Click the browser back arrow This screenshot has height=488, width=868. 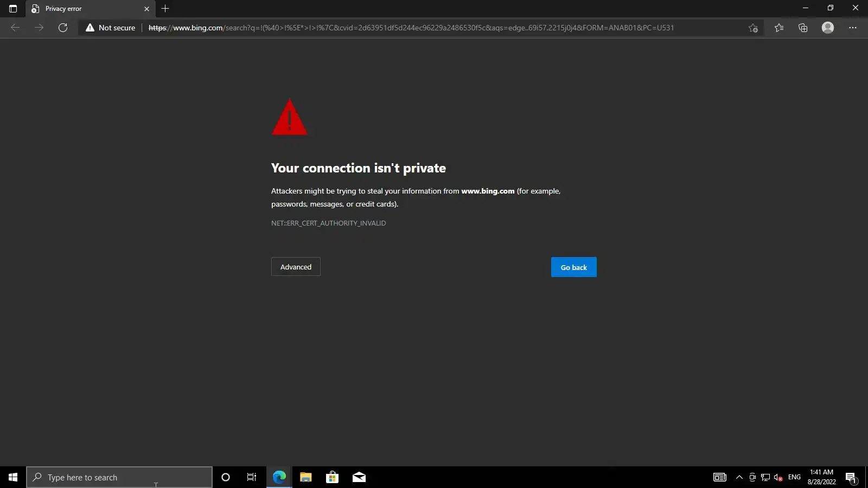(x=15, y=28)
